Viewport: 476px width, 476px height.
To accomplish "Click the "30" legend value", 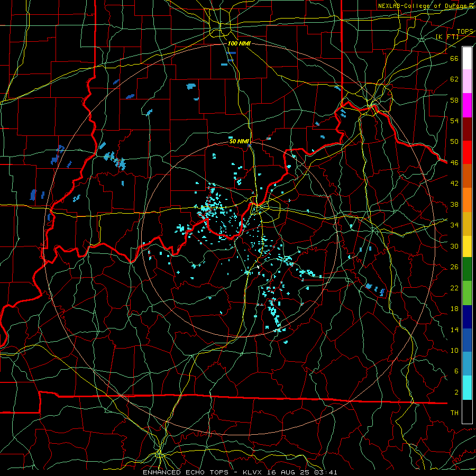I will coord(454,246).
